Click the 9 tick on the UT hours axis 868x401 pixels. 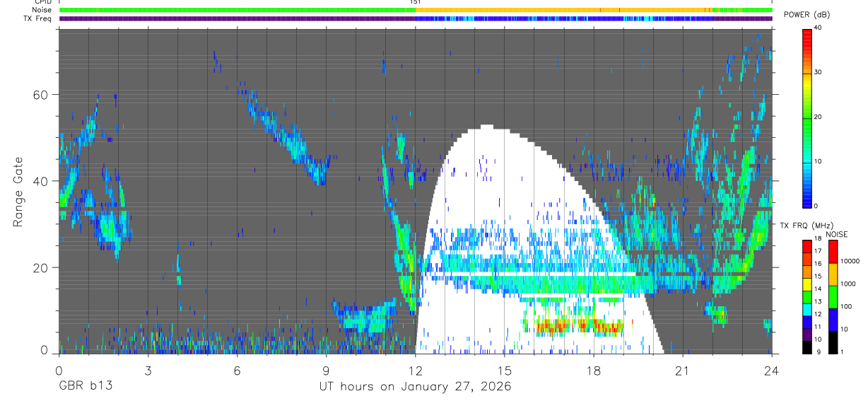(326, 371)
